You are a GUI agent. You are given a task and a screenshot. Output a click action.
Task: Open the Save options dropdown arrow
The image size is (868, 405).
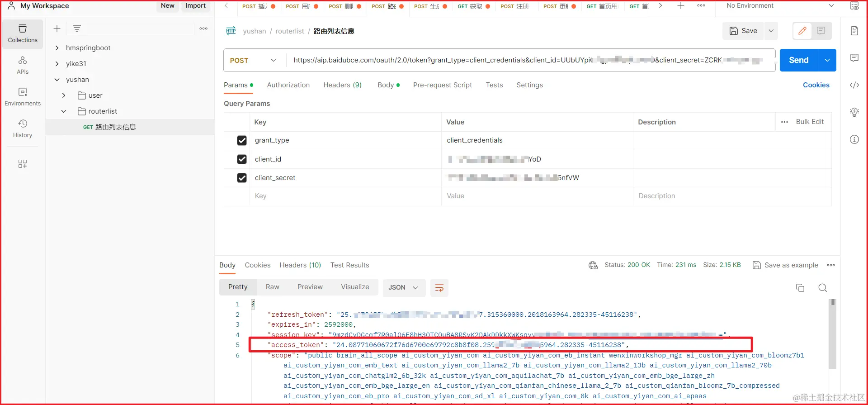tap(771, 31)
